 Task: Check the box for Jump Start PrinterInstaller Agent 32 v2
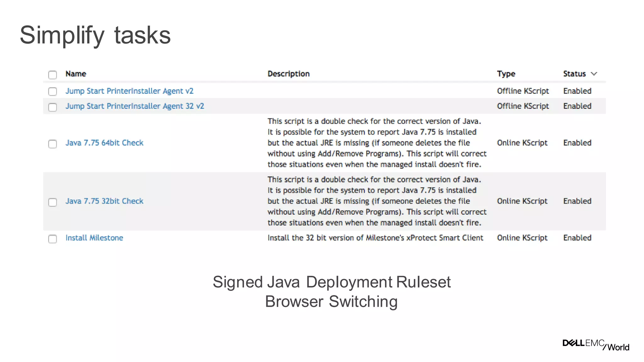[x=53, y=107]
